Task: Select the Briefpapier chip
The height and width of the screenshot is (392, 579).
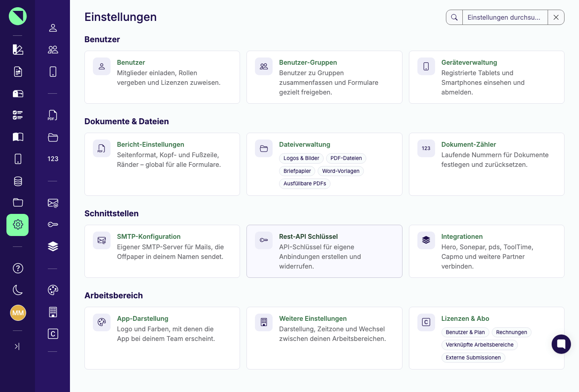Action: [297, 171]
